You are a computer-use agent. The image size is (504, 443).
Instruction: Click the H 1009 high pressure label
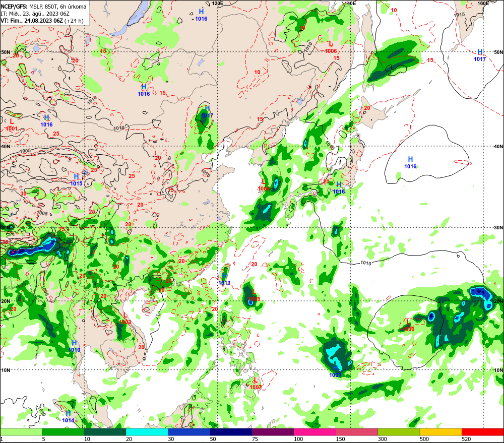335,371
